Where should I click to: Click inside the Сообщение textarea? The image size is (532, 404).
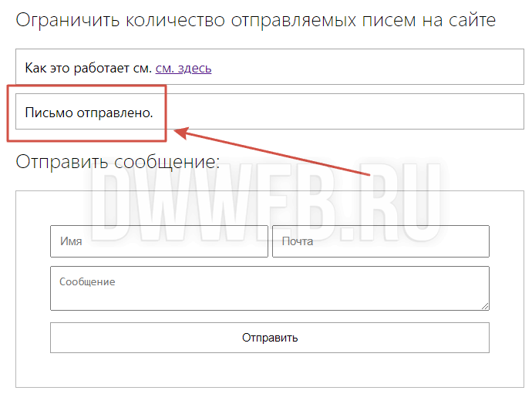(x=270, y=293)
